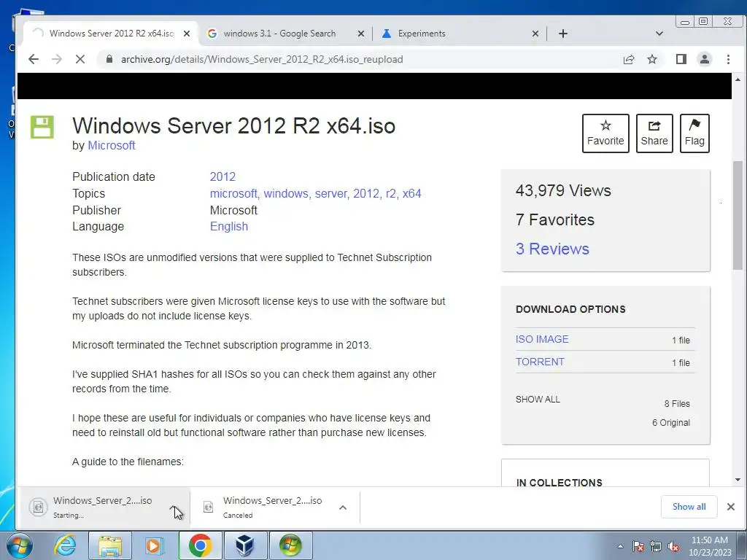Viewport: 747px width, 560px height.
Task: Click the browser back arrow
Action: click(34, 59)
